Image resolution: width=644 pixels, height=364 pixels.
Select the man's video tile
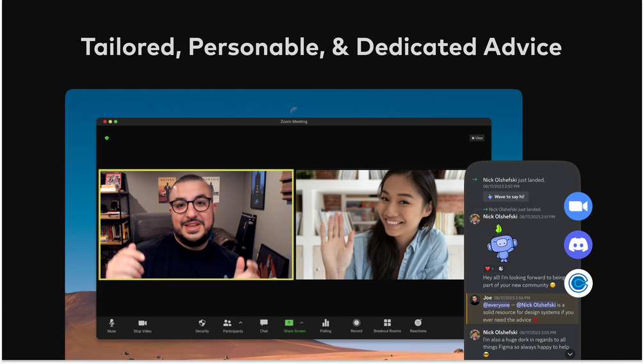pyautogui.click(x=196, y=225)
